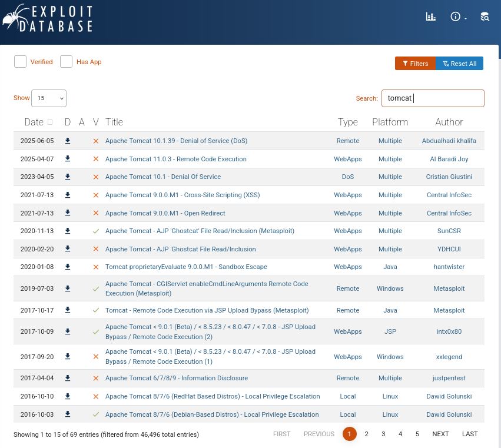The width and height of the screenshot is (501, 448).
Task: Open the search database icon in header
Action: point(485,16)
